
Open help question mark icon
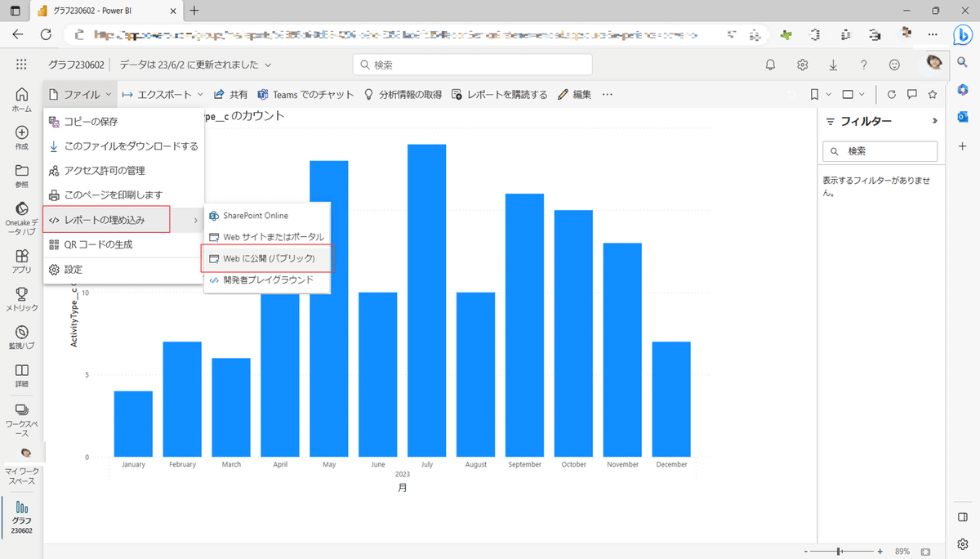pos(864,65)
